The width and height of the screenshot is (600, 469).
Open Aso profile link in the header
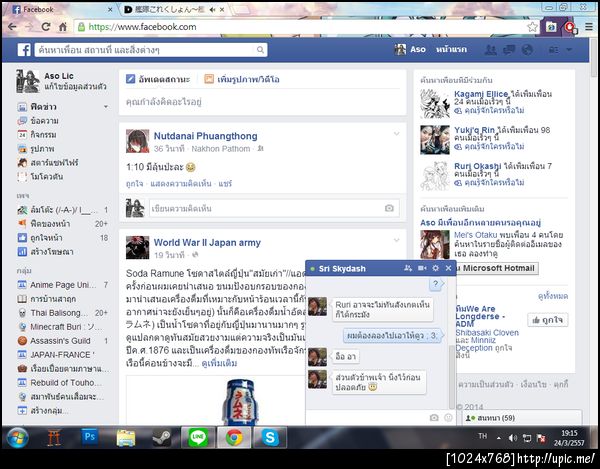pyautogui.click(x=410, y=49)
